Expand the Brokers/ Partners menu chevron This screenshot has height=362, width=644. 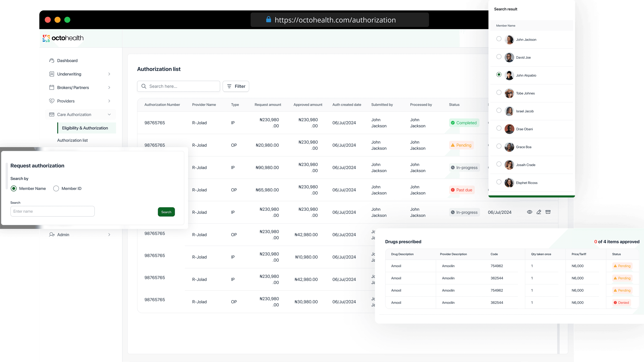pyautogui.click(x=109, y=88)
